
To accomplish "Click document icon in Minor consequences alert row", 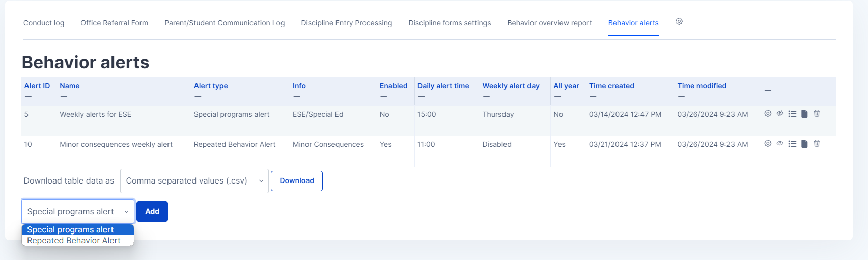I will [804, 144].
